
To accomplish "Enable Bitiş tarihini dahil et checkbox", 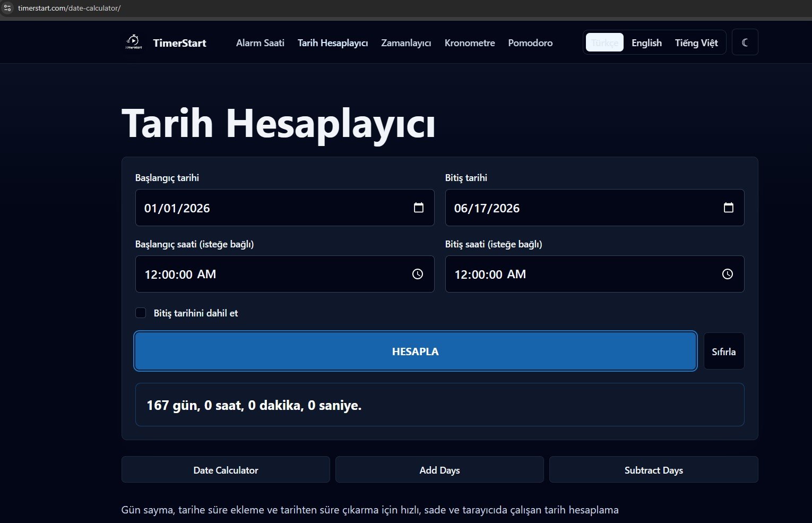I will (x=141, y=313).
